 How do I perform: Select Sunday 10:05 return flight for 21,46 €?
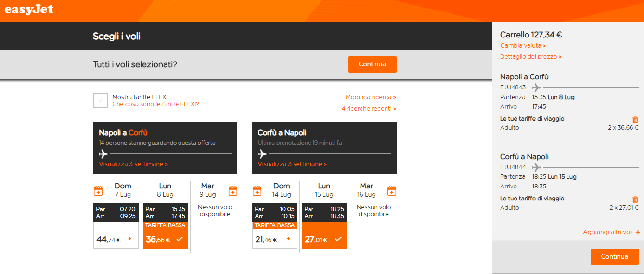pos(275,226)
